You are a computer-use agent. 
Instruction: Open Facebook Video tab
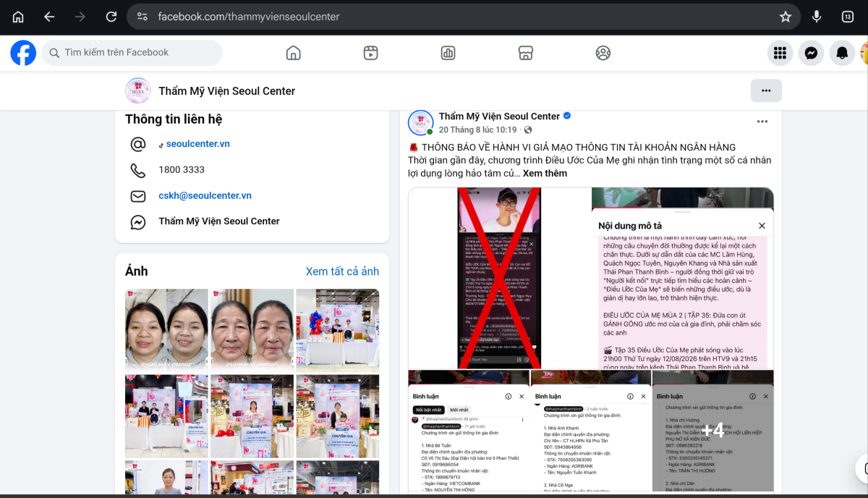click(370, 53)
